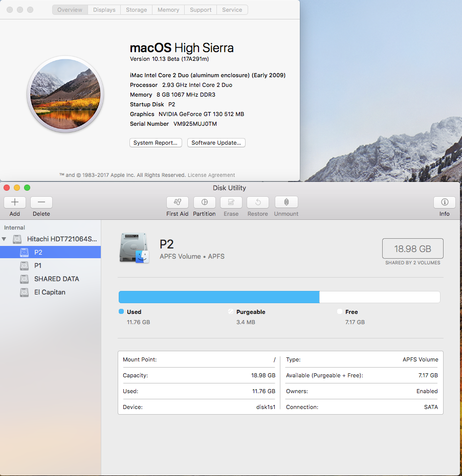Viewport: 462px width, 476px height.
Task: Click the Erase toolbar icon
Action: coord(231,202)
